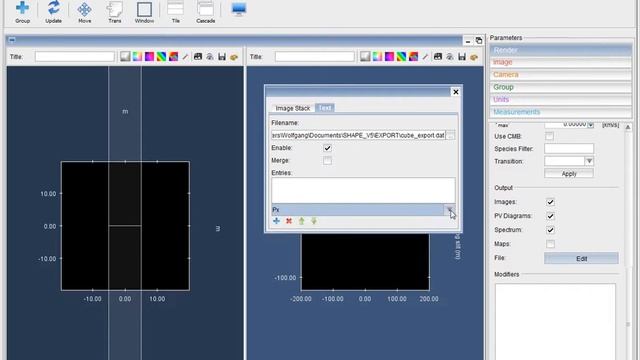
Task: Click the right panel Title field
Action: (x=315, y=57)
